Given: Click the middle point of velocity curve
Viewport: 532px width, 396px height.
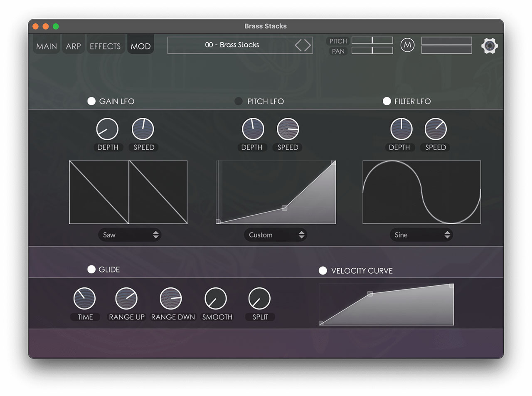Looking at the screenshot, I should click(370, 294).
